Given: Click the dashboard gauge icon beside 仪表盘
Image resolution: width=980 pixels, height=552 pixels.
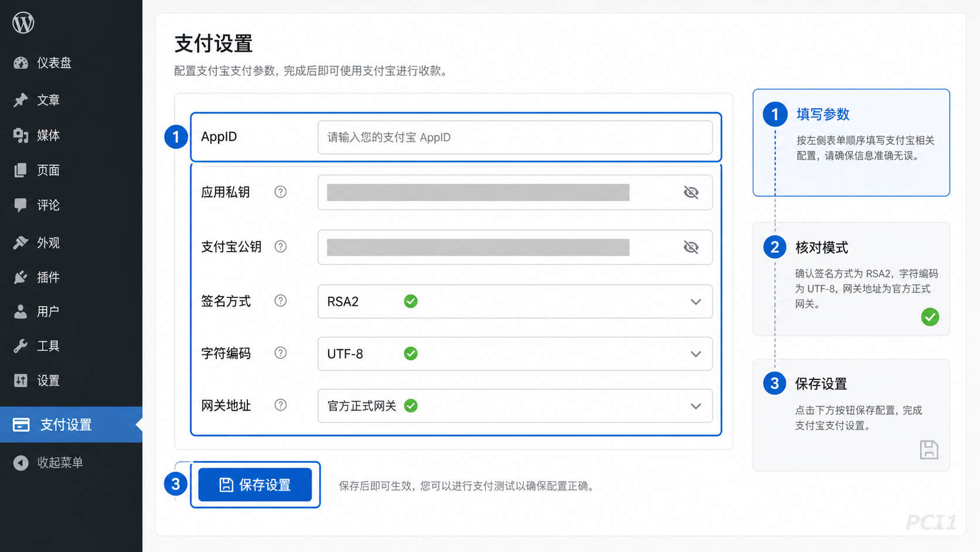Looking at the screenshot, I should pyautogui.click(x=21, y=63).
